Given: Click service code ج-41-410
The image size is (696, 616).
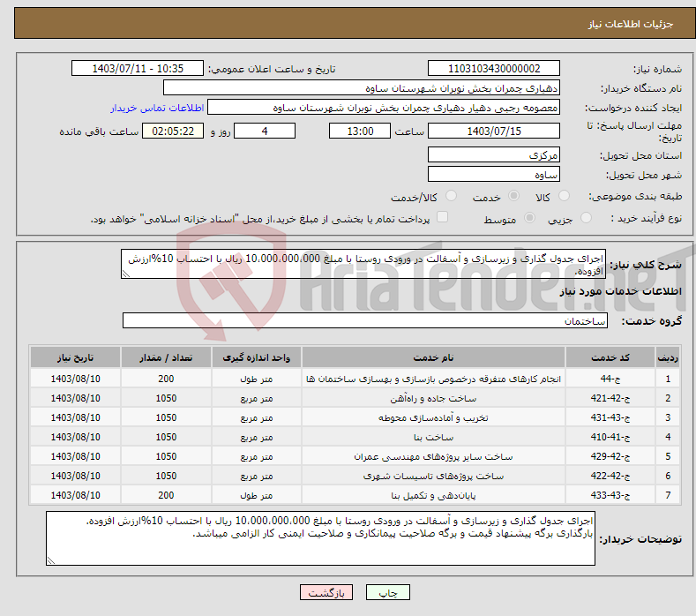Looking at the screenshot, I should pos(610,437).
